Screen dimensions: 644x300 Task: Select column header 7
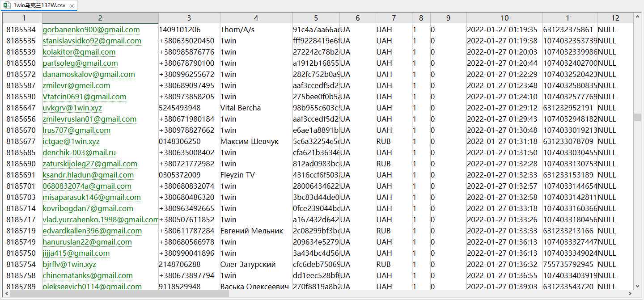pos(394,18)
